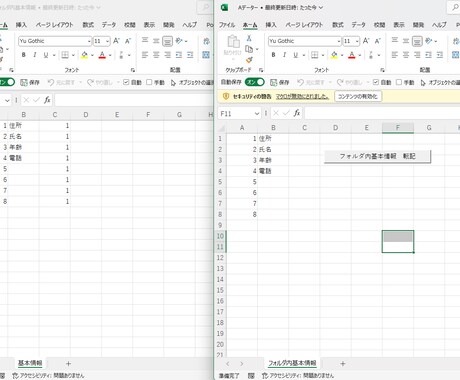460x380 pixels.
Task: Click Cut scissors icon in right window
Action: (249, 38)
